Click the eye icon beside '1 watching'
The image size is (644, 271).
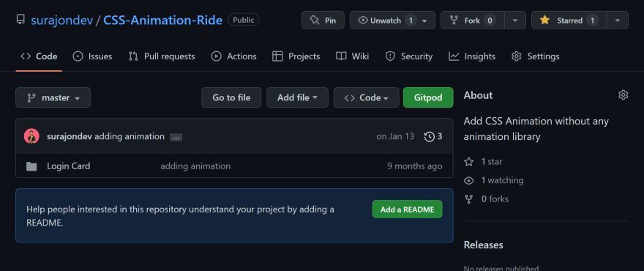(468, 180)
